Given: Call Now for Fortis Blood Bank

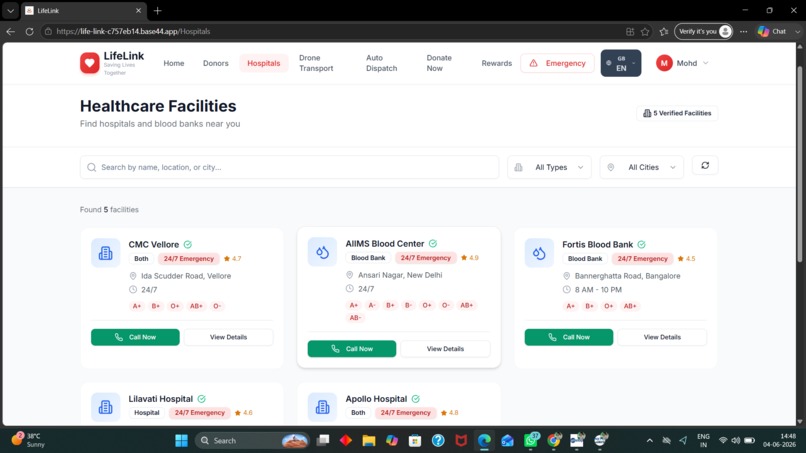Looking at the screenshot, I should click(x=569, y=337).
